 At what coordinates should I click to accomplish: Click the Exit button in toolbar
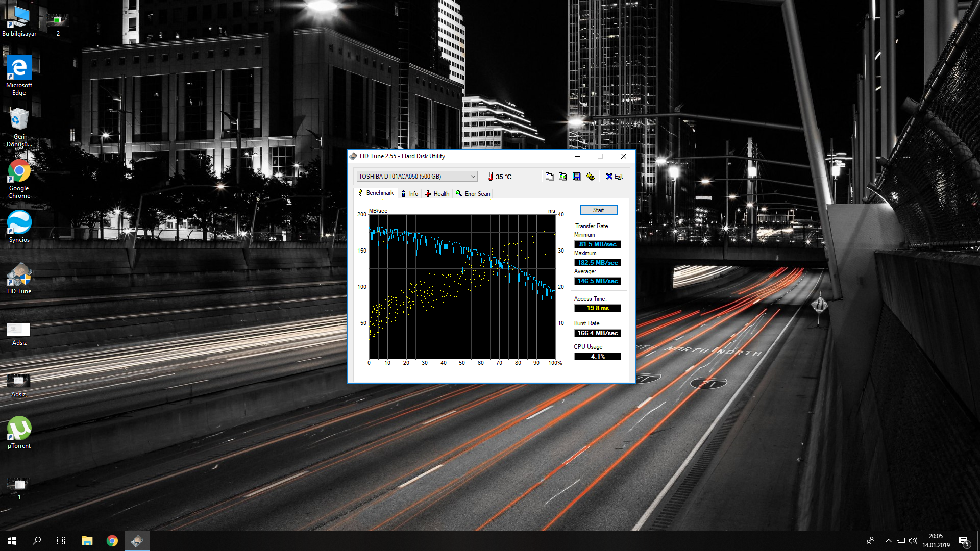614,177
